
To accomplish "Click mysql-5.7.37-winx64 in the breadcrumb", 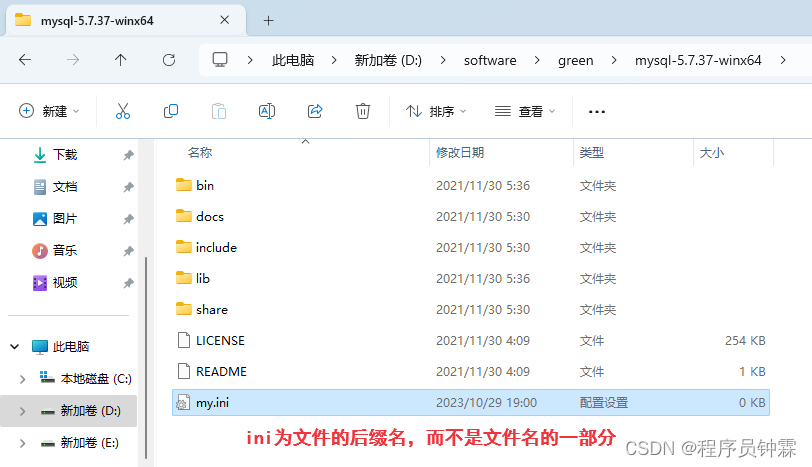I will (698, 61).
